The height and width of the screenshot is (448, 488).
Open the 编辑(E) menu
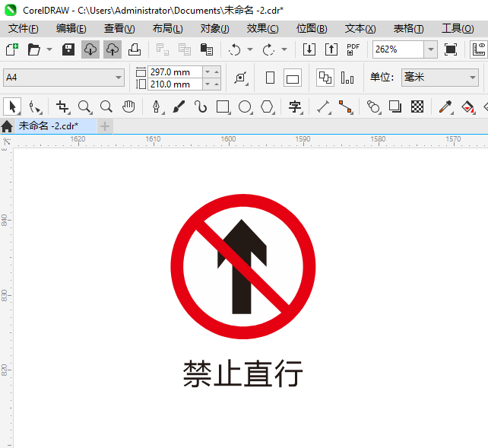(71, 29)
